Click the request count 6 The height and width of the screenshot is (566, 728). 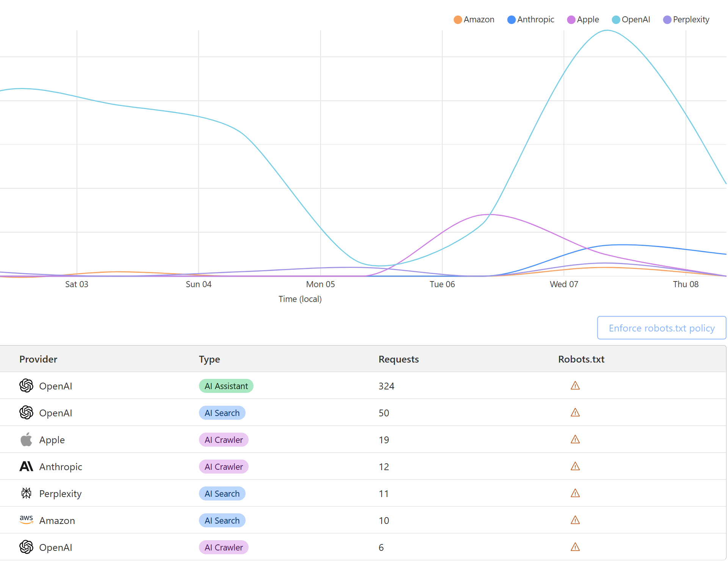381,547
